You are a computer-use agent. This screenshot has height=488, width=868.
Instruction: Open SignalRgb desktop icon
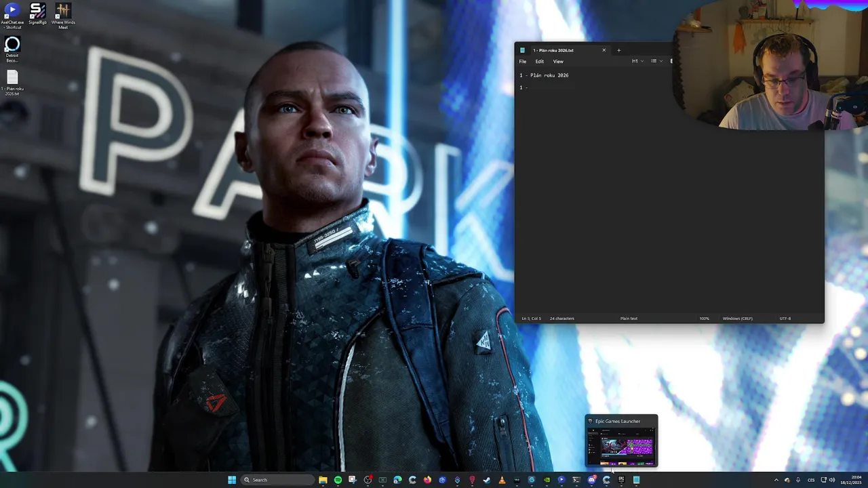37,14
